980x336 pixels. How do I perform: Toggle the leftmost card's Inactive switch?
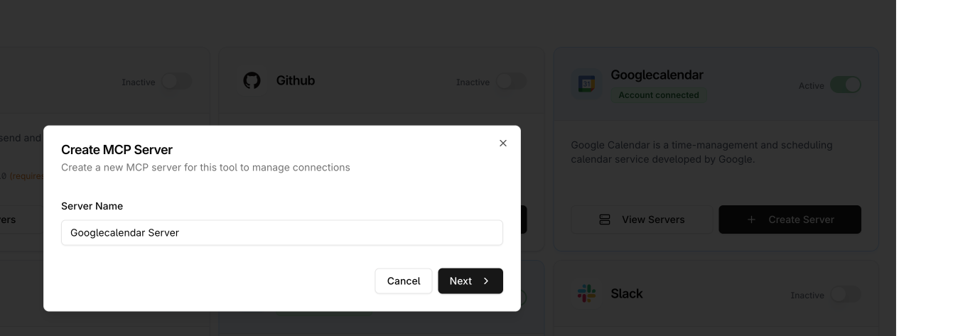coord(176,82)
